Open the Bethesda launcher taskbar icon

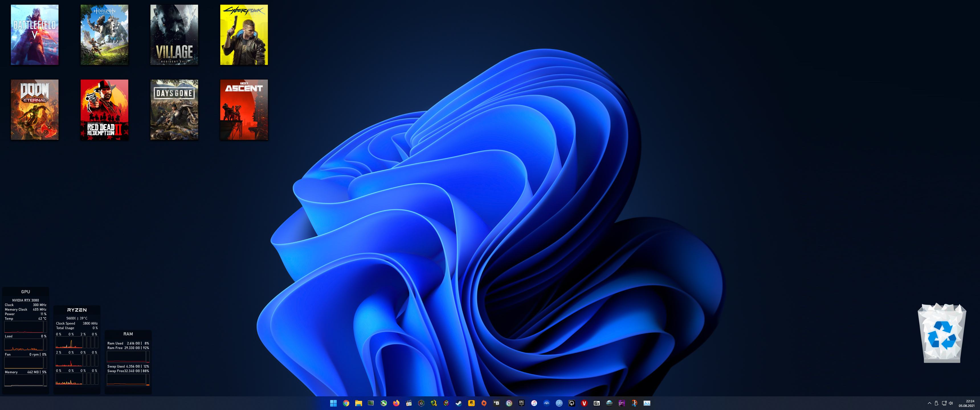click(x=497, y=403)
